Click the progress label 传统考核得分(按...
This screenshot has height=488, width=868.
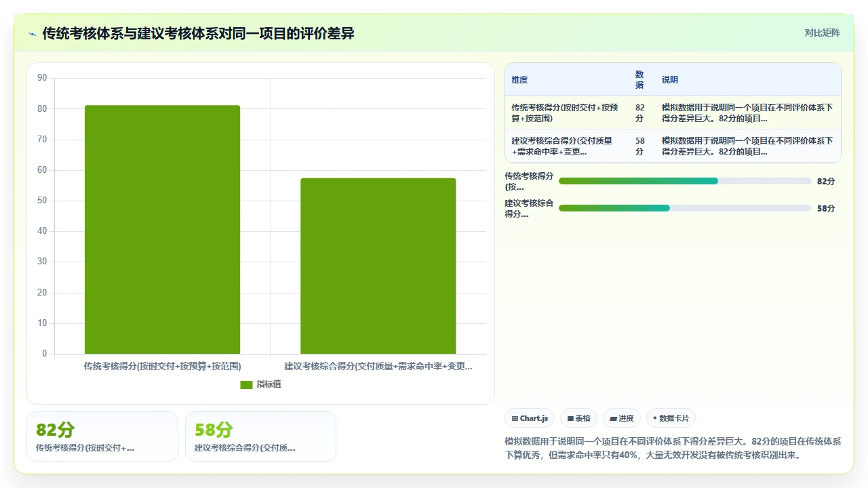point(529,181)
